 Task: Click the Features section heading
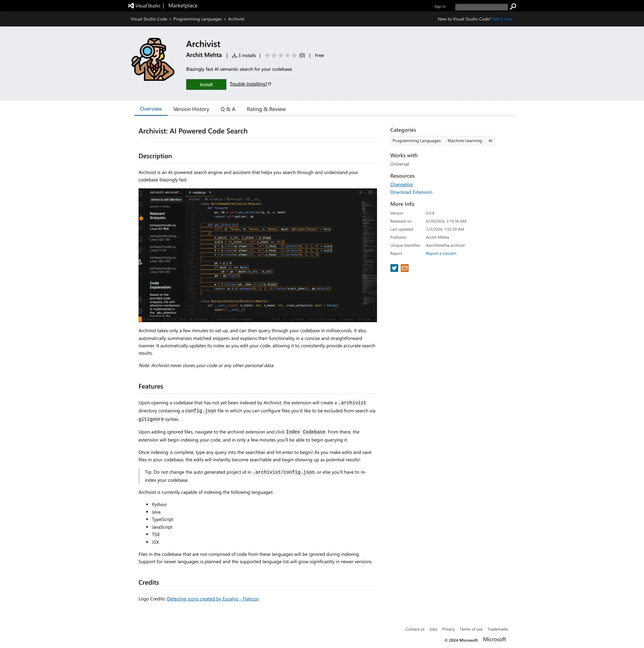click(x=151, y=387)
